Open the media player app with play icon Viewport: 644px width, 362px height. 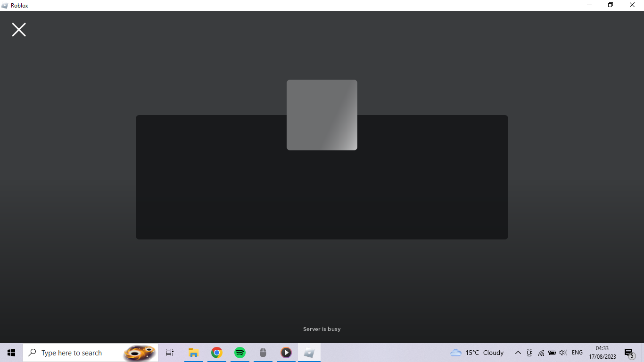tap(286, 353)
